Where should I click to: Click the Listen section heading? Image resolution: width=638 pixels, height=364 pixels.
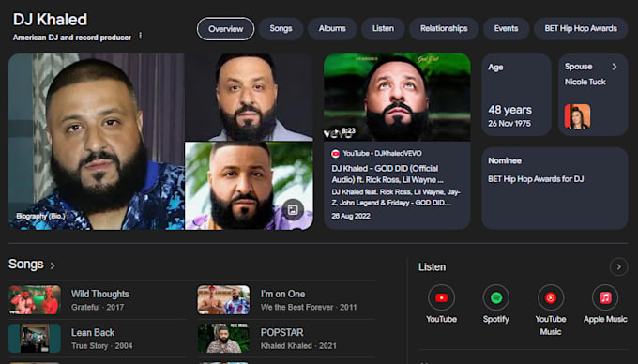pyautogui.click(x=432, y=267)
